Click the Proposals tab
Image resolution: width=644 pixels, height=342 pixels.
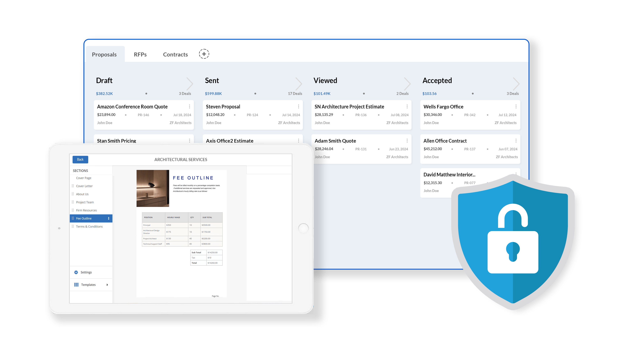[x=105, y=54]
